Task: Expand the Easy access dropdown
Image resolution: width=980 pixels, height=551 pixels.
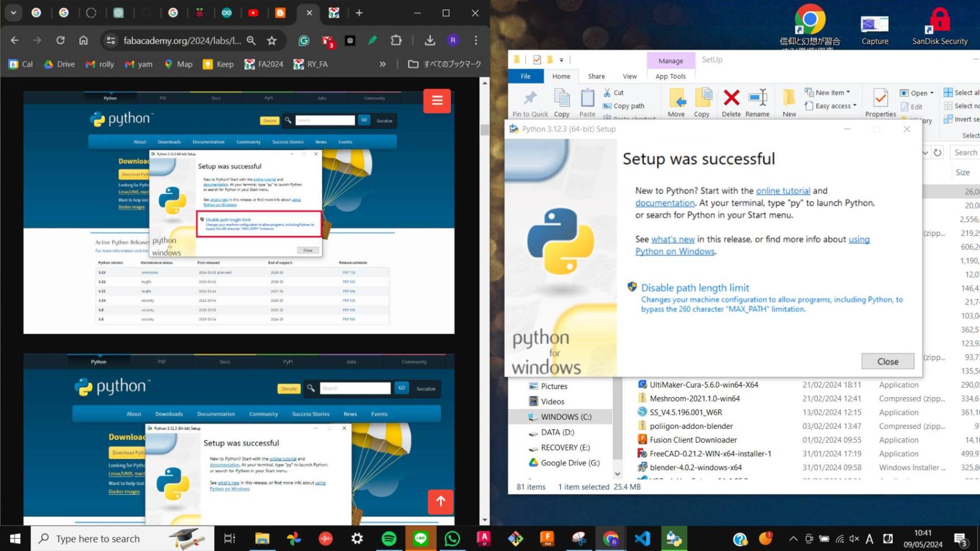Action: pos(831,106)
